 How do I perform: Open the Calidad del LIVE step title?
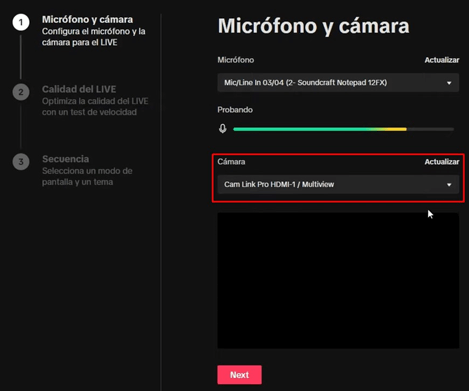point(79,89)
